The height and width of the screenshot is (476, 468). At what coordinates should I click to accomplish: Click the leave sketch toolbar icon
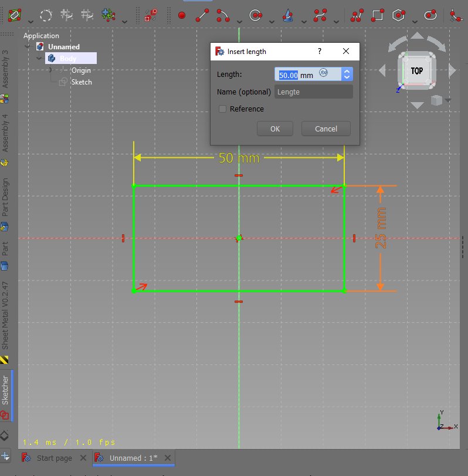click(15, 15)
